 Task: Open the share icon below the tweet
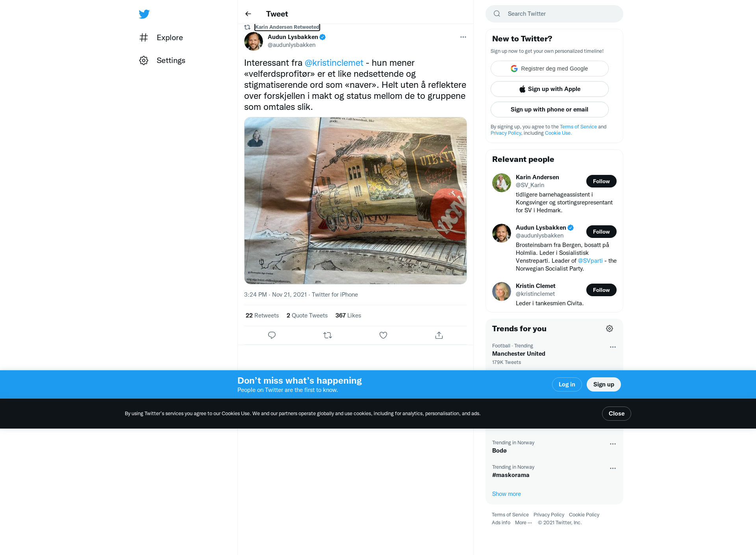click(x=439, y=335)
